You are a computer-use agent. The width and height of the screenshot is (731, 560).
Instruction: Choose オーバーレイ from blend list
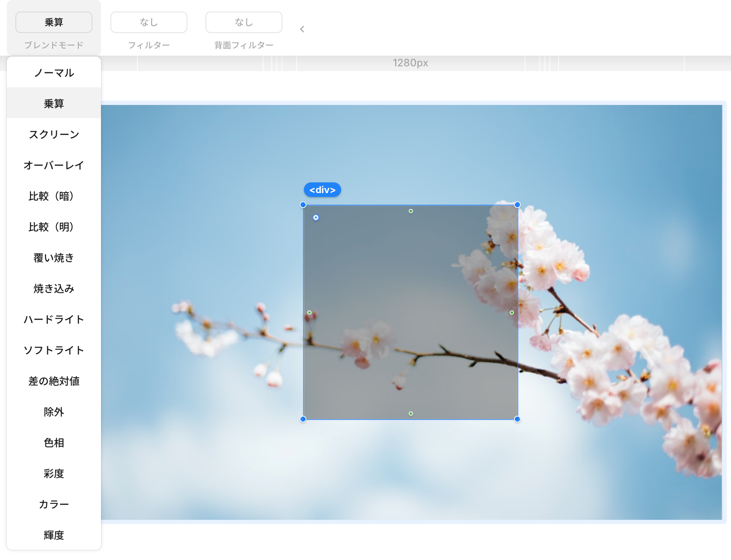point(54,165)
